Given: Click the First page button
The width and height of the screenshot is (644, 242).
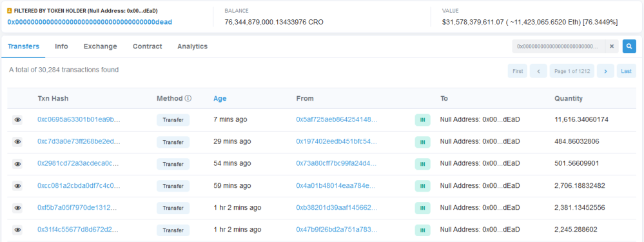Looking at the screenshot, I should coord(518,71).
